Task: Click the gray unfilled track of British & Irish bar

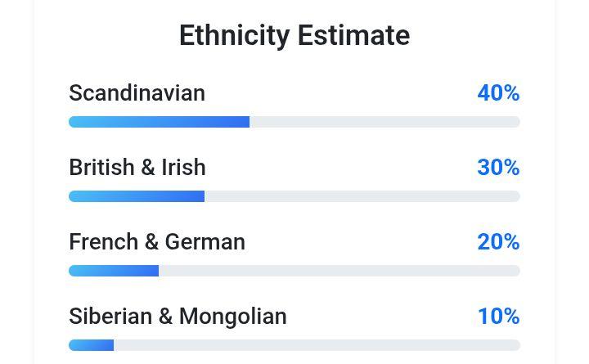Action: click(x=362, y=196)
